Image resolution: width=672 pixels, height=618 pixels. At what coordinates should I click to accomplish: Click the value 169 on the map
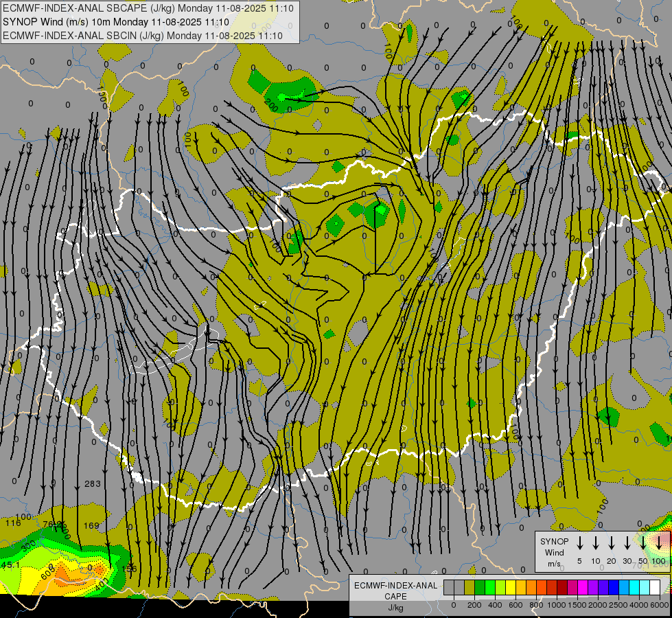point(91,525)
